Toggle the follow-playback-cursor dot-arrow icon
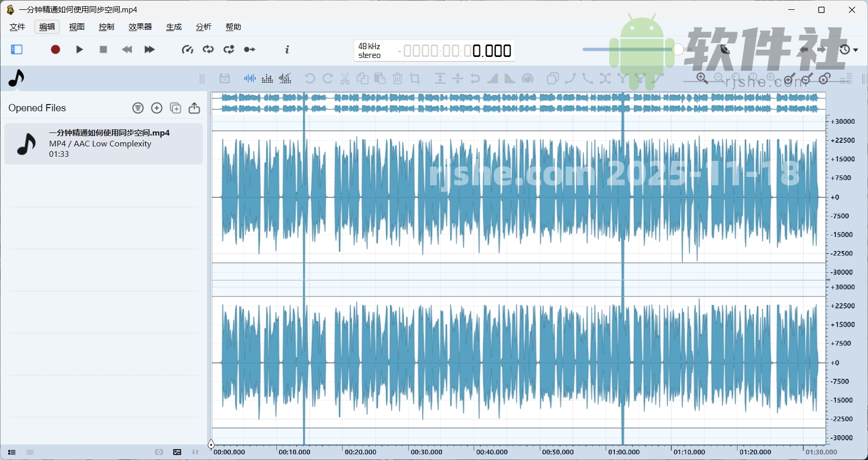This screenshot has width=868, height=460. click(249, 49)
